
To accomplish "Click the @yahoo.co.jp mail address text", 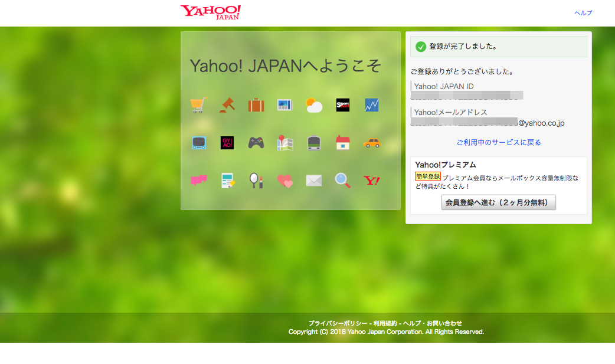I will pyautogui.click(x=541, y=123).
